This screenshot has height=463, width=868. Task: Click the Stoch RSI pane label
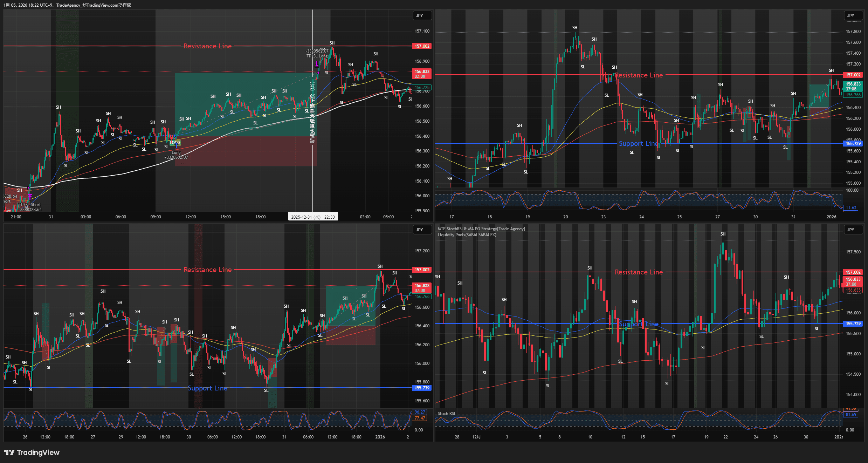click(447, 414)
